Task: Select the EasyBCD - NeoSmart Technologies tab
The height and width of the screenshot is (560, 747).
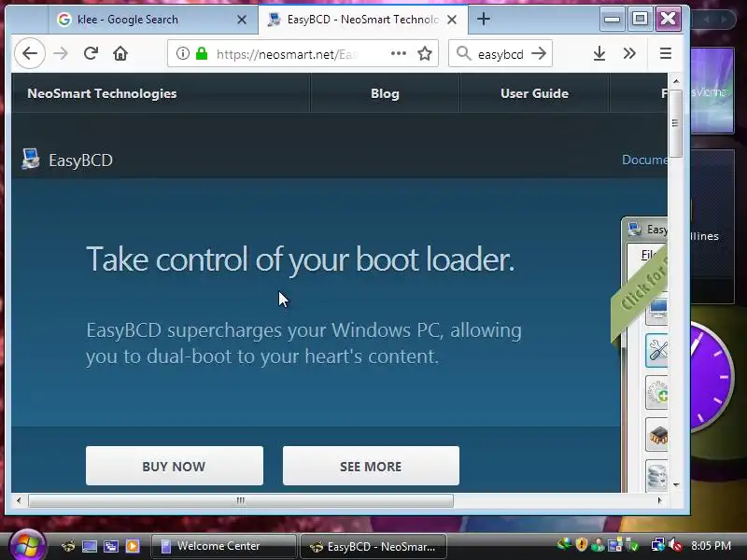Action: click(363, 20)
